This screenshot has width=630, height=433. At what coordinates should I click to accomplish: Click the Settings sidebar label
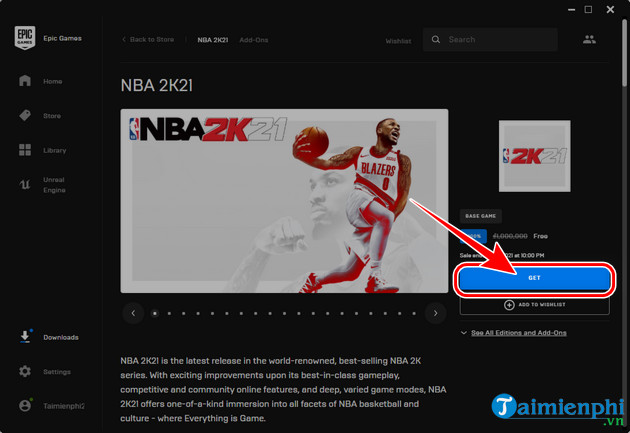pyautogui.click(x=57, y=372)
